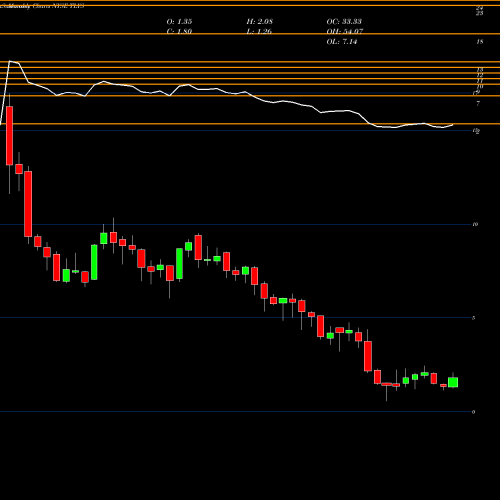Click the close price value C: 1.80
The width and height of the screenshot is (500, 500).
click(x=179, y=32)
